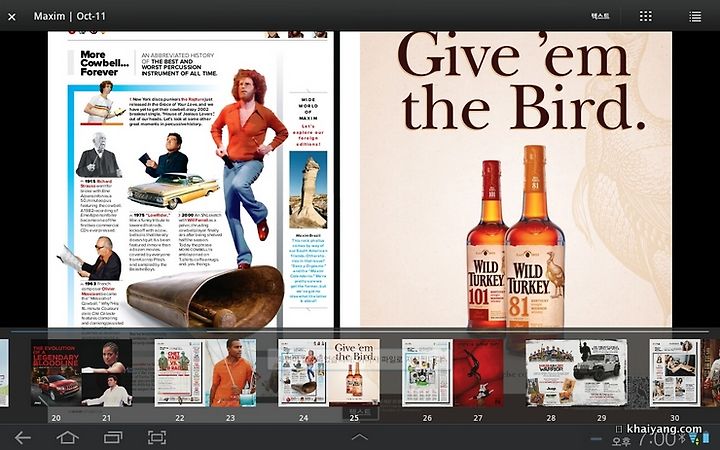Open page 26 thumbnail
720x450 pixels.
428,373
